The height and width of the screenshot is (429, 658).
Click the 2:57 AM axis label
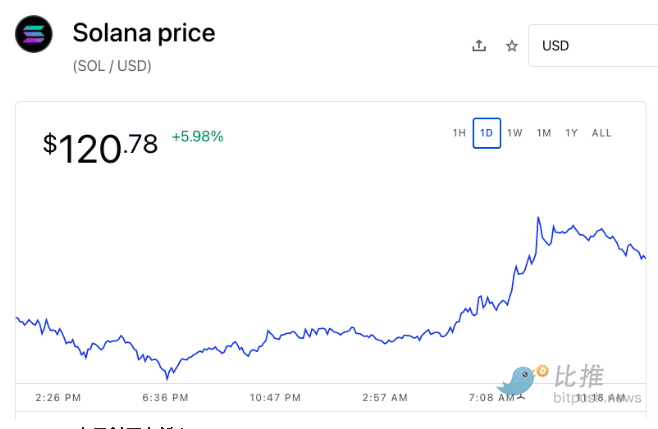pos(384,397)
